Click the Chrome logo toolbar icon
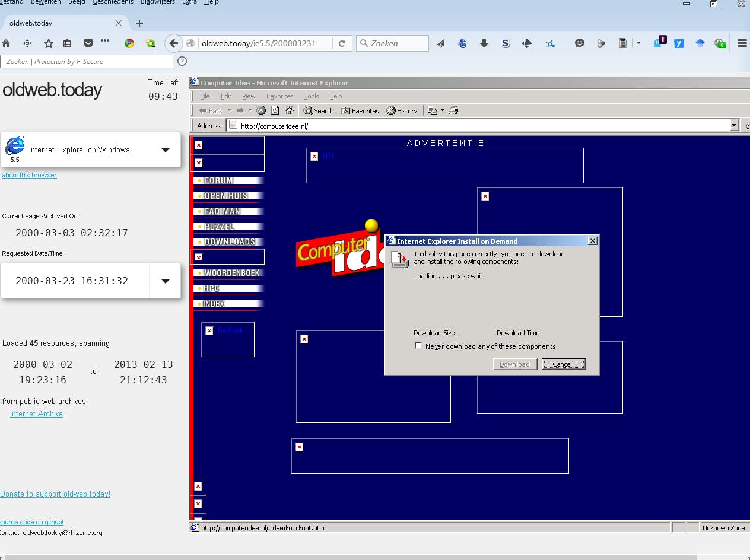Viewport: 750px width, 560px height. point(129,43)
